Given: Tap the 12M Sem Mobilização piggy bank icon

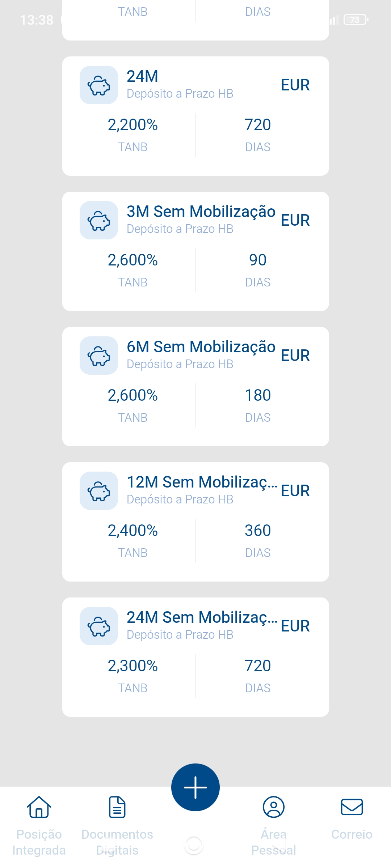Looking at the screenshot, I should click(x=99, y=491).
